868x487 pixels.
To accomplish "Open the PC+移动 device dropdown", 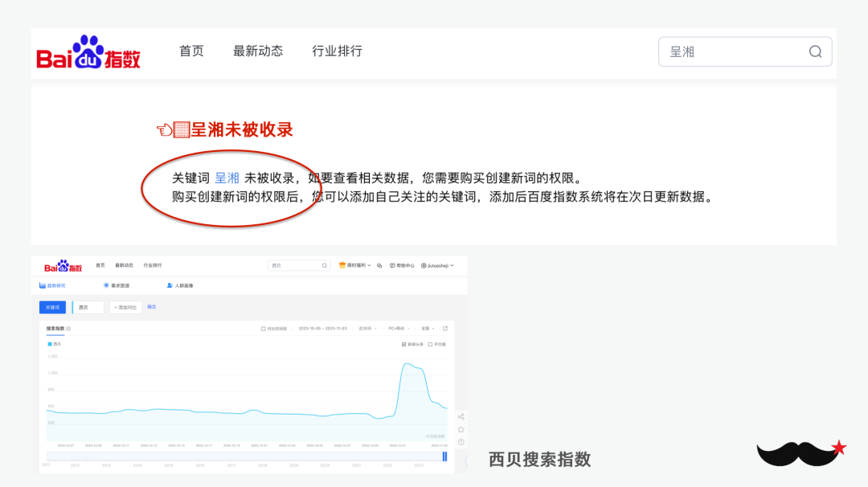I will pyautogui.click(x=399, y=329).
